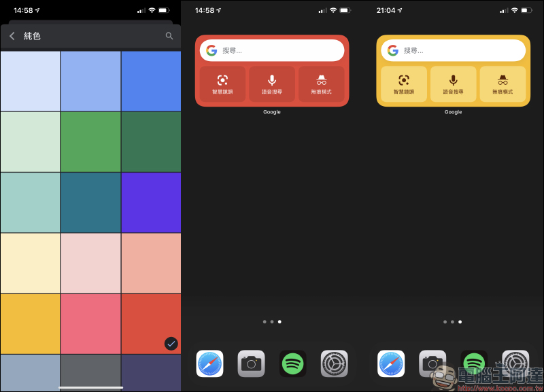
Task: Select the golden yellow swatch
Action: tap(30, 323)
